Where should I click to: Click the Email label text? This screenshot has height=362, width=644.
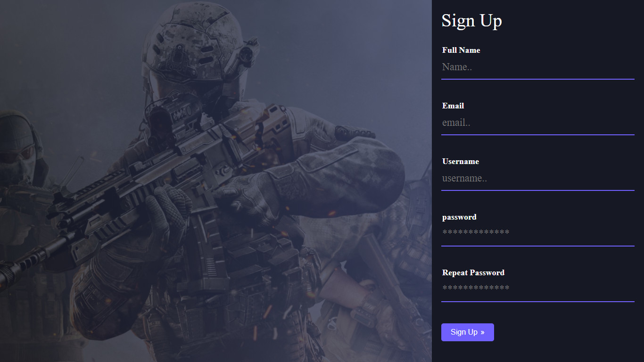(453, 106)
